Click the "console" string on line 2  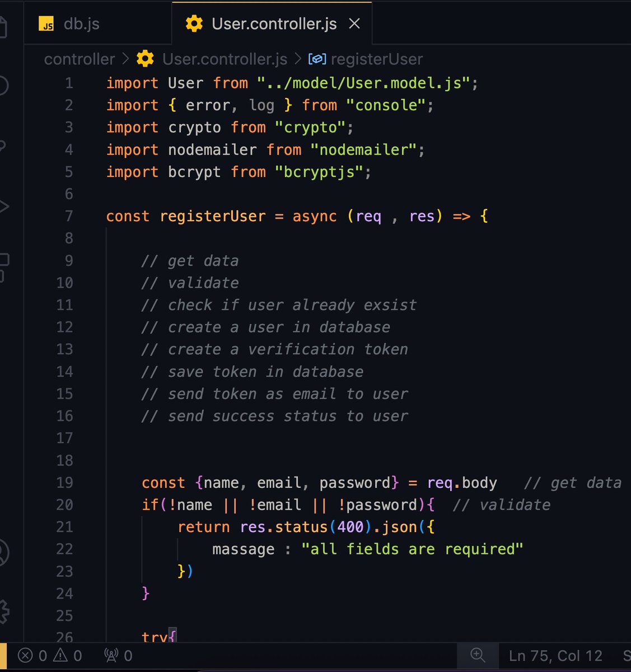pyautogui.click(x=386, y=105)
